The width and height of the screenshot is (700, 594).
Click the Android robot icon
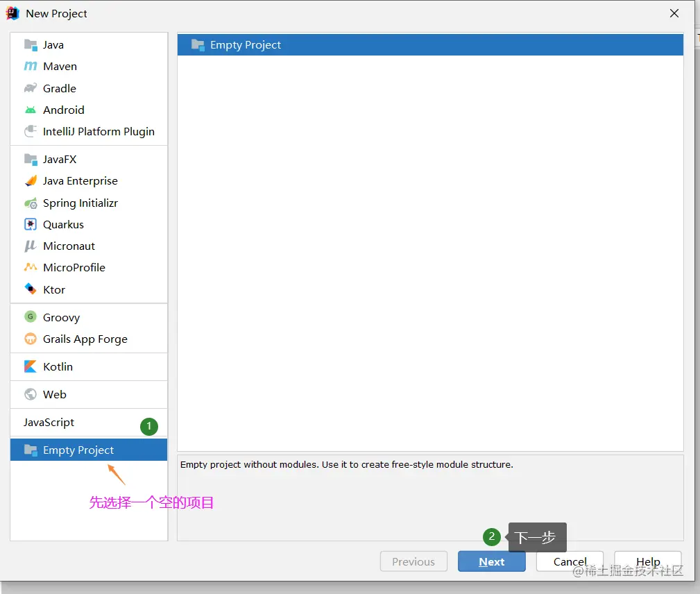click(x=31, y=110)
